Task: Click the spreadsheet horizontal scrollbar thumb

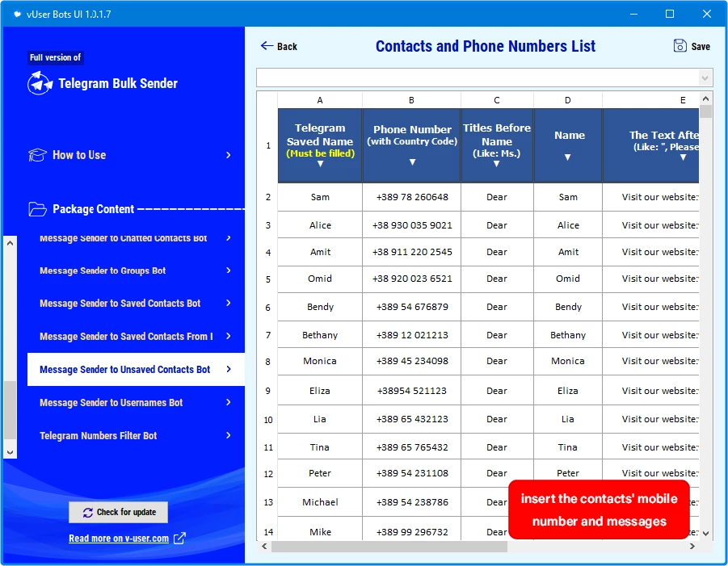Action: click(x=389, y=547)
